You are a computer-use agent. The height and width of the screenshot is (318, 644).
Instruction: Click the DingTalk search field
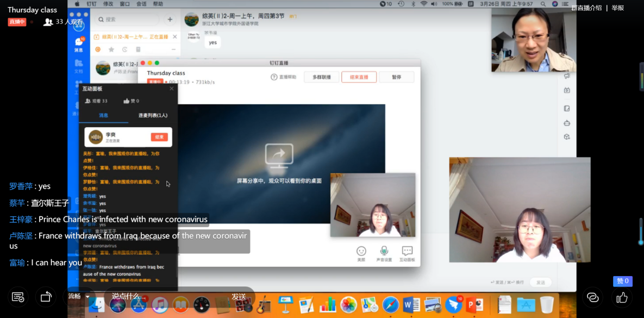[x=127, y=20]
